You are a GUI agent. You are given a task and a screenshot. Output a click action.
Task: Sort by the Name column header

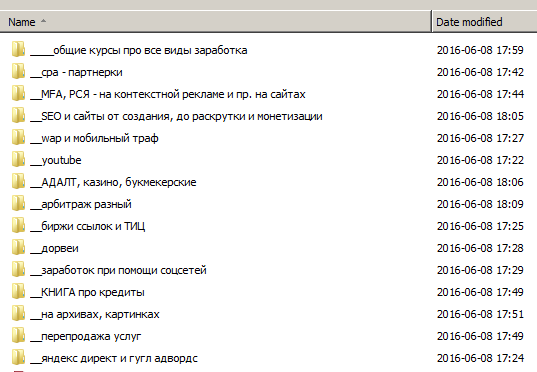pos(216,22)
